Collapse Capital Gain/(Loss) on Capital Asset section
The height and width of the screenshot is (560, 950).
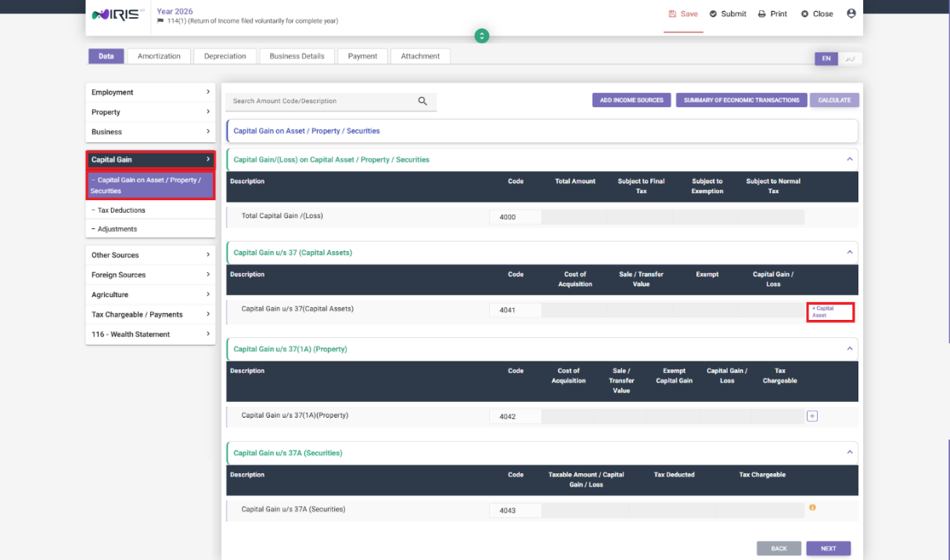tap(850, 160)
